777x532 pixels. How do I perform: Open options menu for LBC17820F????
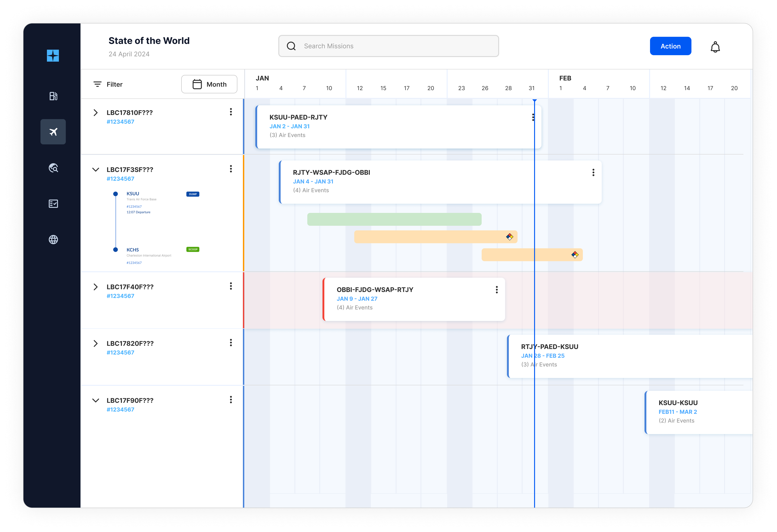click(231, 343)
